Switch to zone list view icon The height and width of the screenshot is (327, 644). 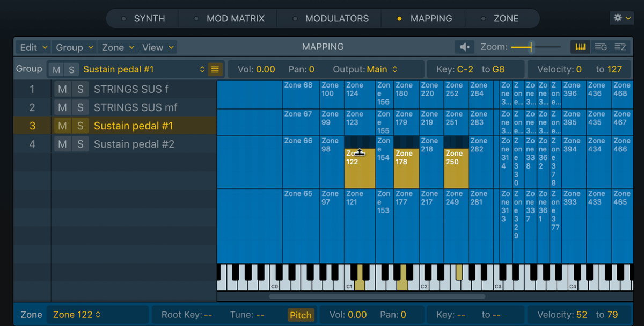[620, 47]
